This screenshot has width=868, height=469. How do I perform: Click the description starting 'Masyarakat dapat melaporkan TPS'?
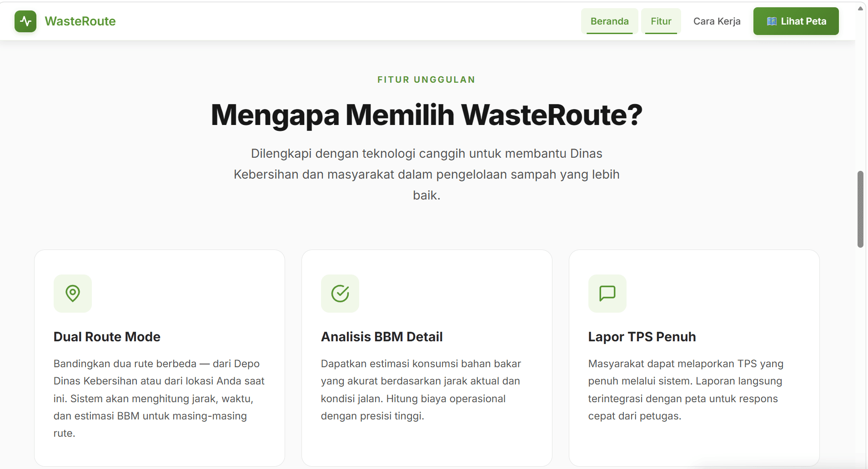686,390
